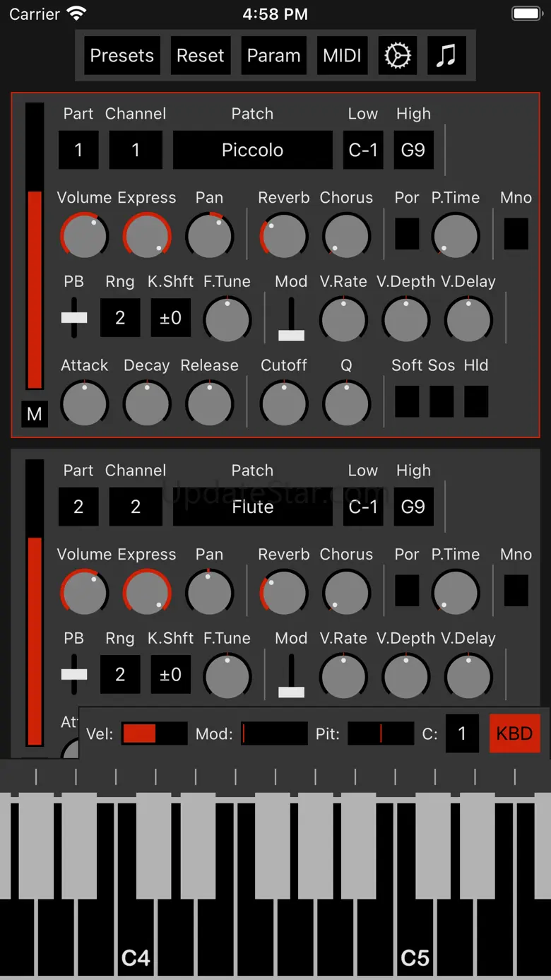The height and width of the screenshot is (980, 551).
Task: Click the PB pitch bend slider in Part 1
Action: pyautogui.click(x=74, y=318)
